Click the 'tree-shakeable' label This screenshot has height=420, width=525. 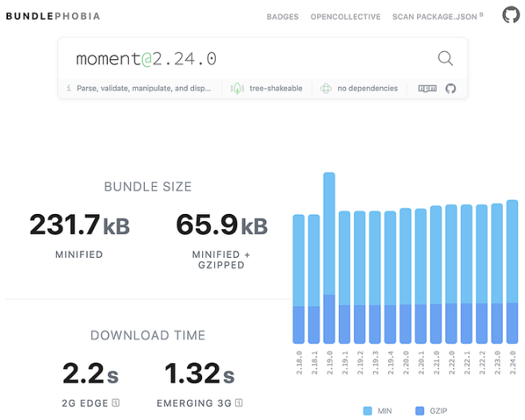[x=276, y=89]
